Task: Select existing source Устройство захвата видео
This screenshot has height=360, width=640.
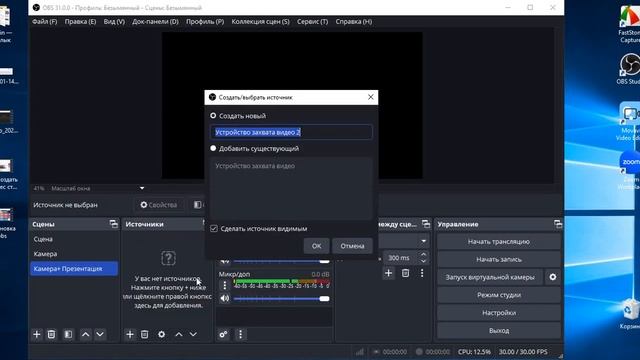Action: pyautogui.click(x=255, y=166)
